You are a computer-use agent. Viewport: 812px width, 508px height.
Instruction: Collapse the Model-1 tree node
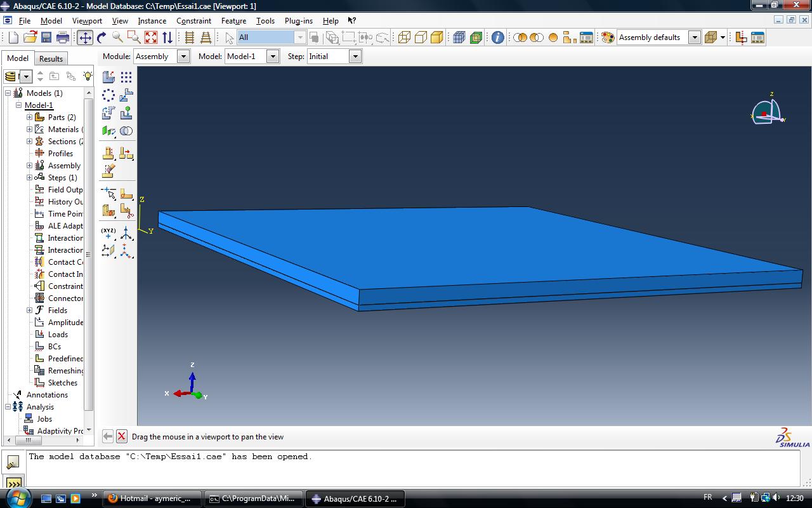[18, 105]
